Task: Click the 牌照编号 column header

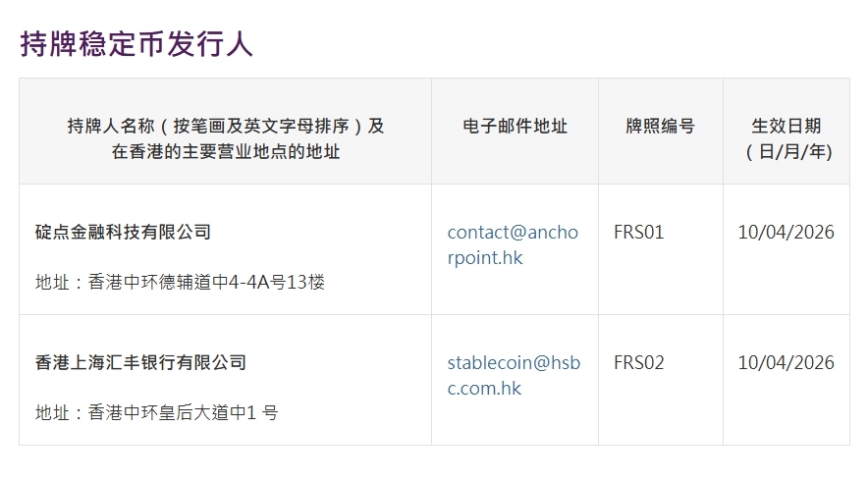Action: pyautogui.click(x=660, y=126)
